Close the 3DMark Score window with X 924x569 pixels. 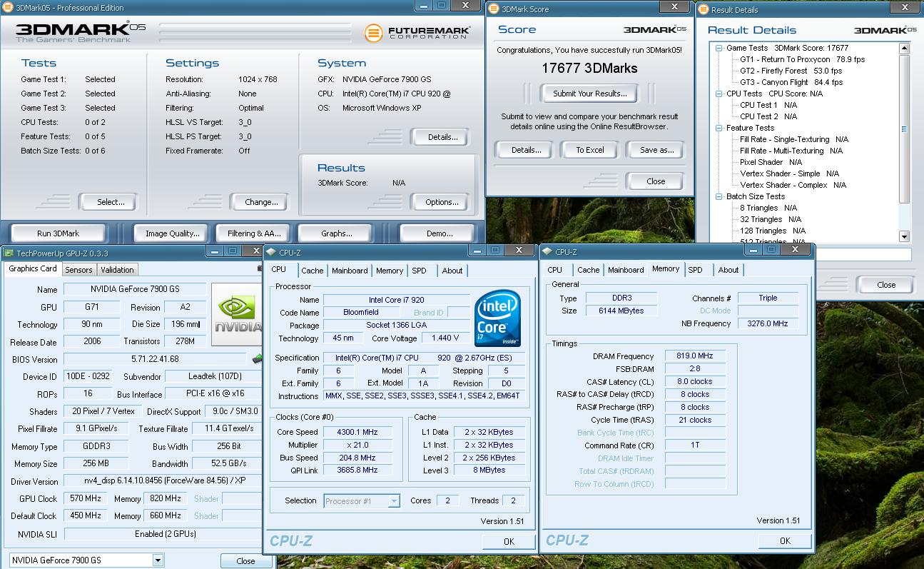(674, 6)
